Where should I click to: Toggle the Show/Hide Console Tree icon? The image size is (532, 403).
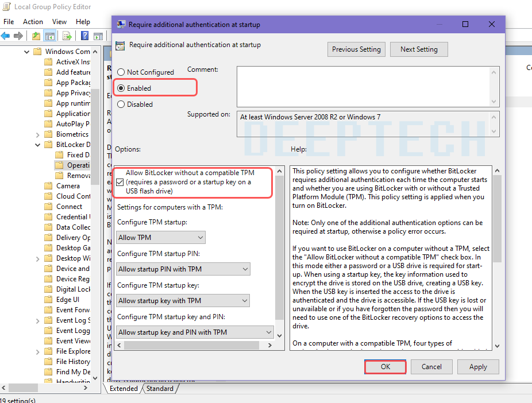[x=50, y=36]
